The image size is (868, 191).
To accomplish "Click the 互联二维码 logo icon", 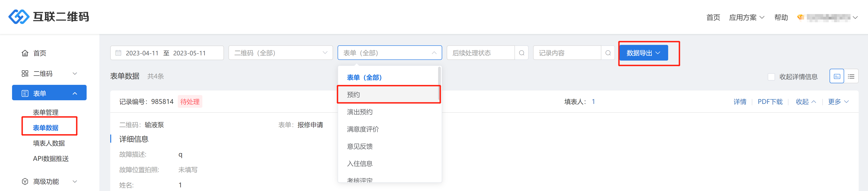I will (x=19, y=17).
